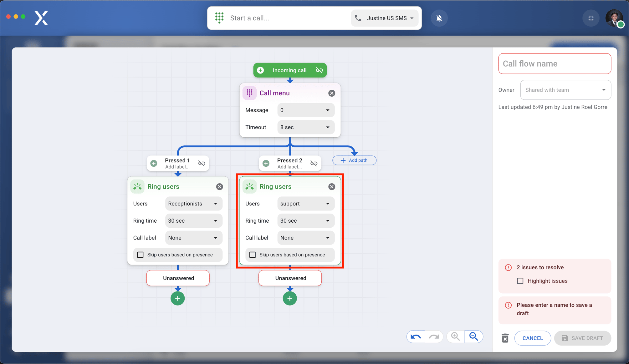Toggle the Highlight issues checkbox

520,281
